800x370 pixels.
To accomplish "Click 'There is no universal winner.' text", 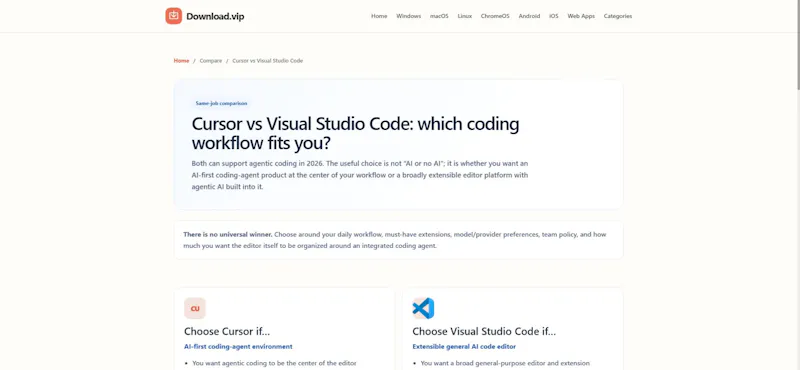I will coord(228,235).
